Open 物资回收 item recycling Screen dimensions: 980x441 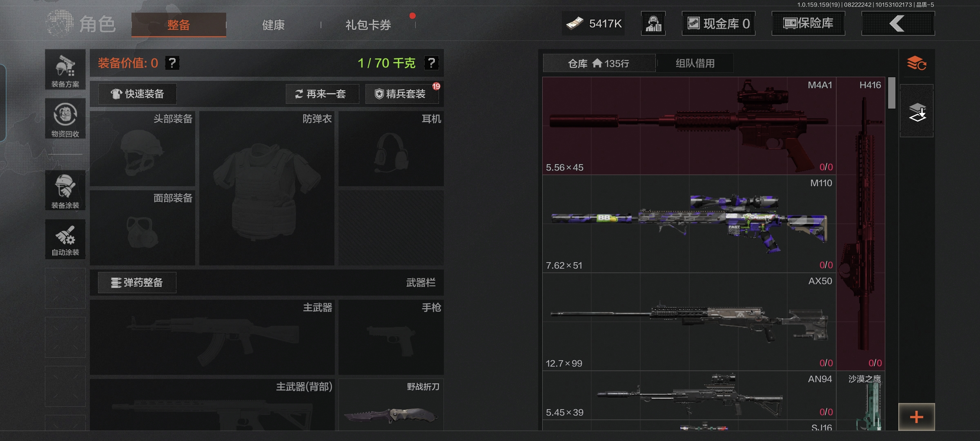click(65, 118)
